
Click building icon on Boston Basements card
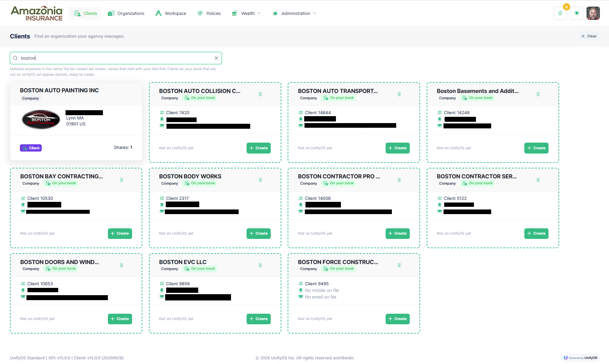click(538, 94)
